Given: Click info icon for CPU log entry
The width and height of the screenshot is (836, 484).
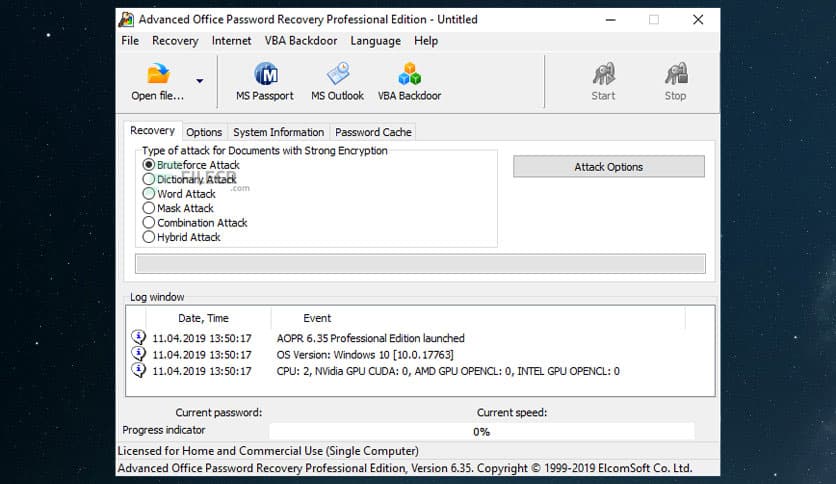Looking at the screenshot, I should [139, 370].
